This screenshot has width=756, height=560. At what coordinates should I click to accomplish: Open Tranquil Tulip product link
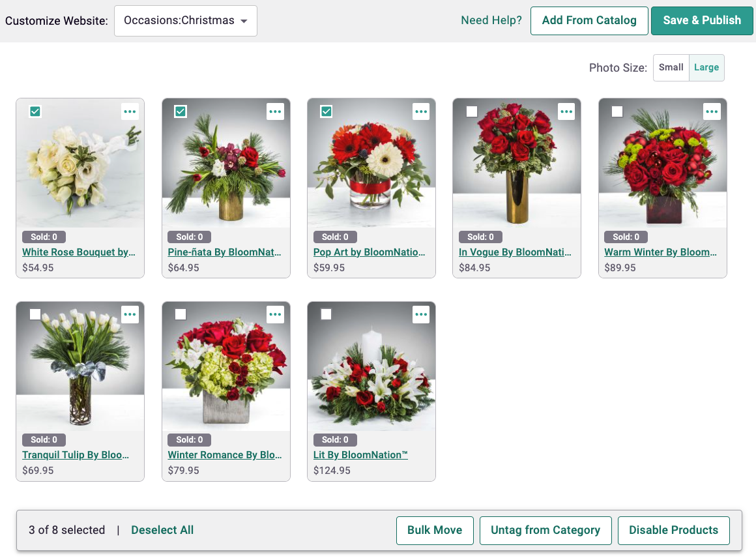click(x=76, y=455)
